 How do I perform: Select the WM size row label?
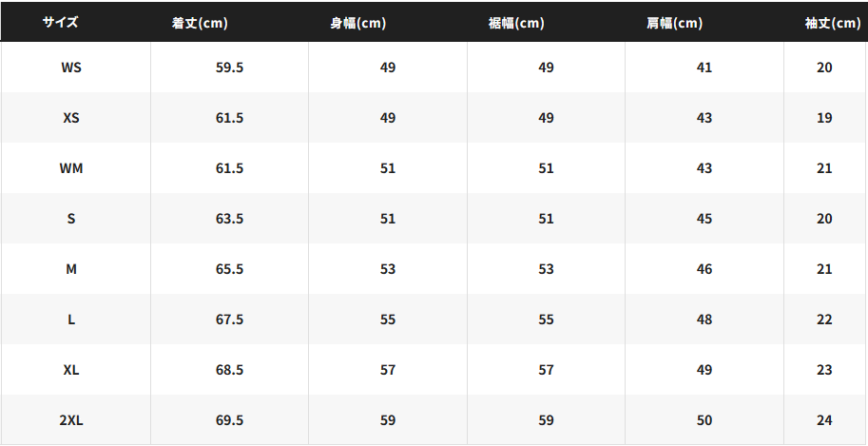71,168
